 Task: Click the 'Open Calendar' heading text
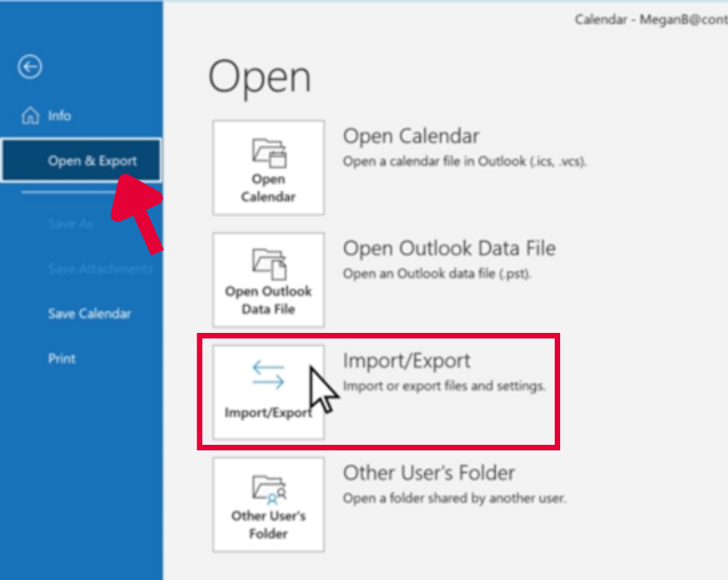[411, 136]
